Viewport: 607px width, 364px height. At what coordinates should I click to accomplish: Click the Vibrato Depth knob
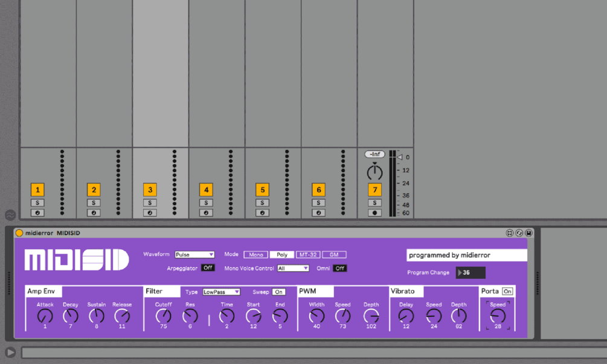pyautogui.click(x=459, y=316)
